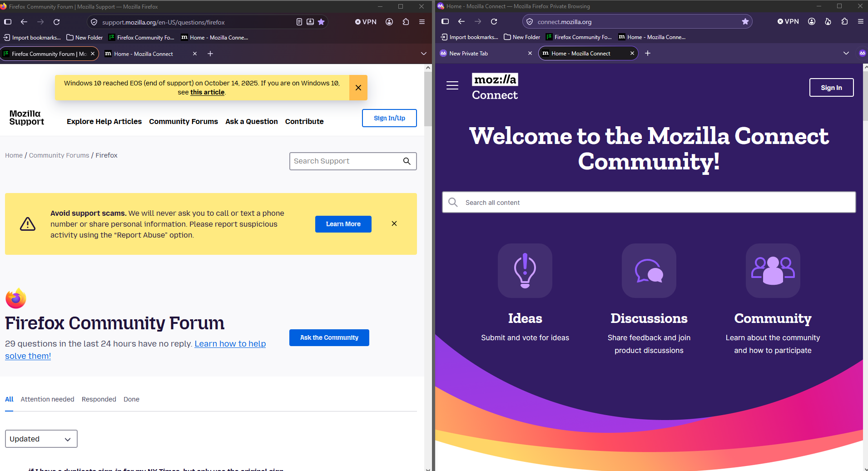Focus the Search all content field
This screenshot has height=471, width=868.
pos(649,202)
